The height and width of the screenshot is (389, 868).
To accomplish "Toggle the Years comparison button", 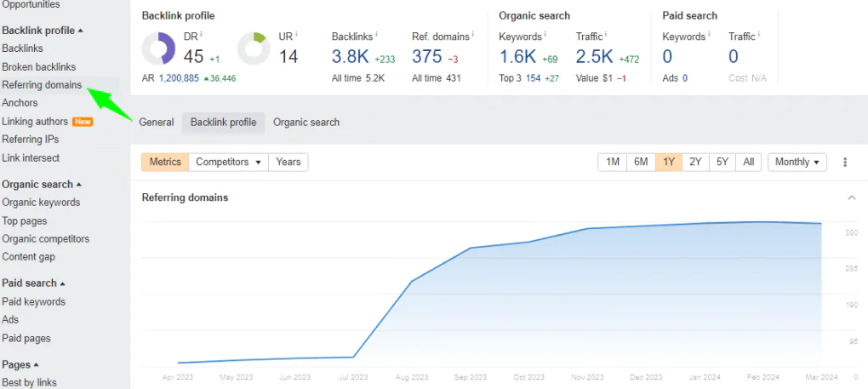I will 288,162.
